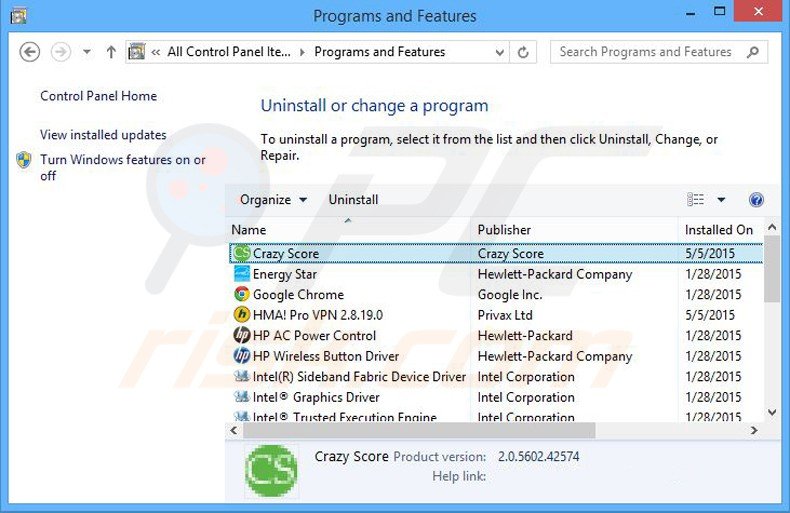790x513 pixels.
Task: Go up one level with the Up arrow
Action: (x=111, y=52)
